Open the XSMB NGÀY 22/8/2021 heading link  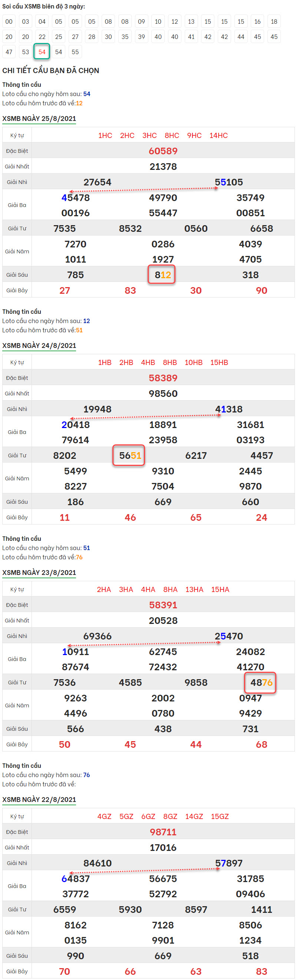(x=39, y=800)
